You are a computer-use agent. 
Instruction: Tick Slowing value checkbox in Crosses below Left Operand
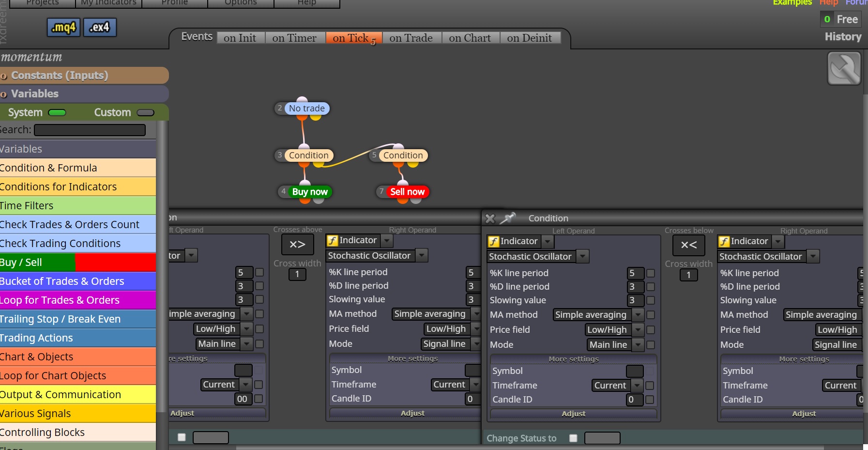(651, 300)
